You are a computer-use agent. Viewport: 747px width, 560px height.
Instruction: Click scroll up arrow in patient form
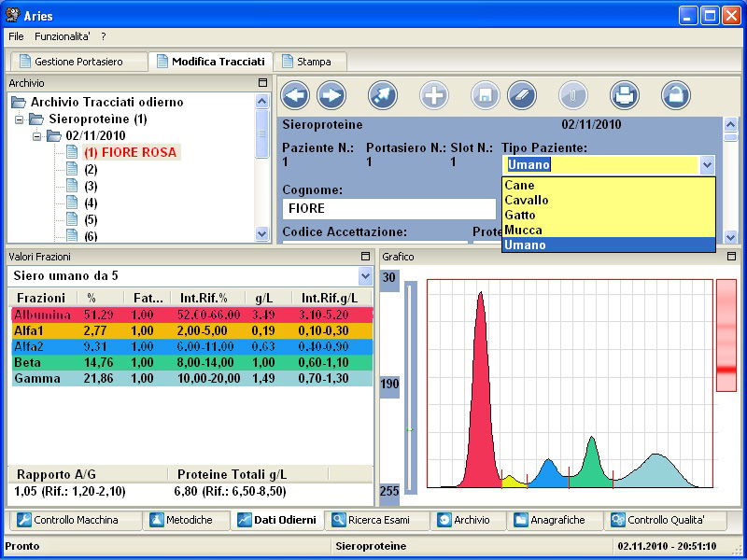[x=730, y=125]
